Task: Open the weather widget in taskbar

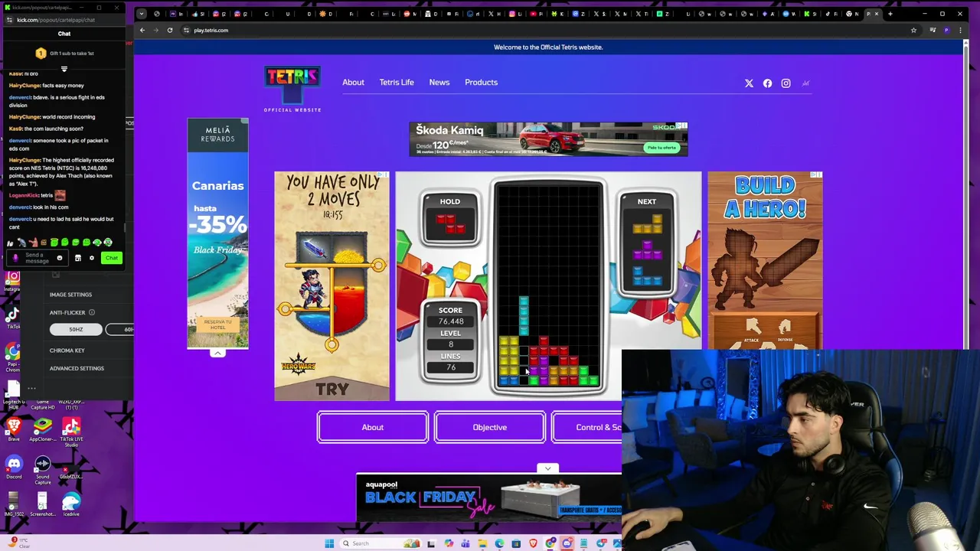Action: 19,543
